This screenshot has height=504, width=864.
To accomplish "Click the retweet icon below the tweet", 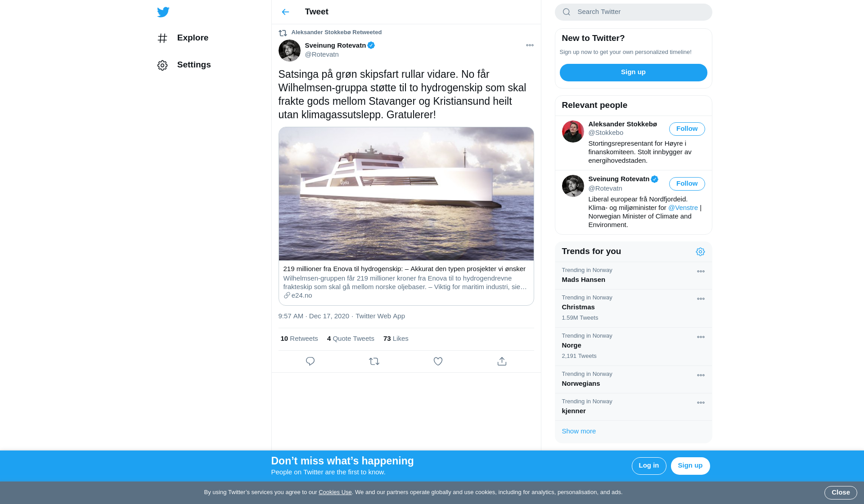I will pos(374,361).
